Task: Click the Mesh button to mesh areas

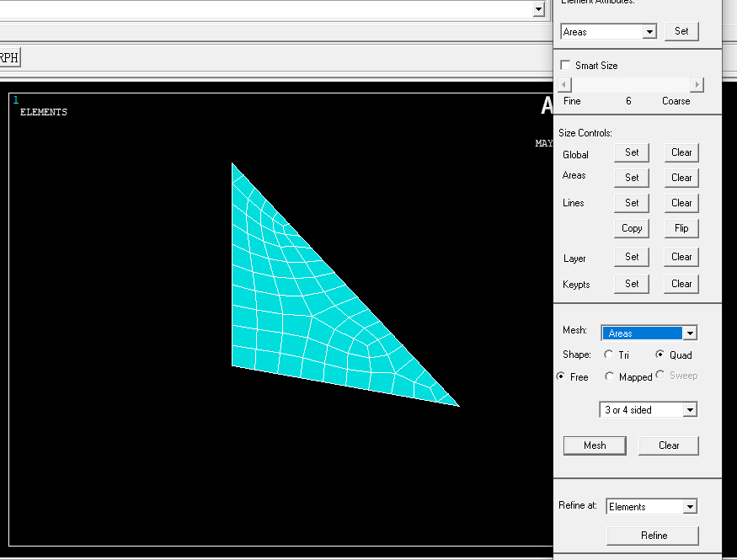Action: click(595, 445)
